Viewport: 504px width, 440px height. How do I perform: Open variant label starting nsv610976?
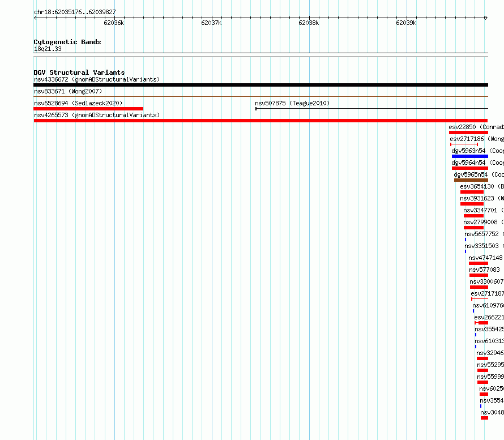click(488, 305)
